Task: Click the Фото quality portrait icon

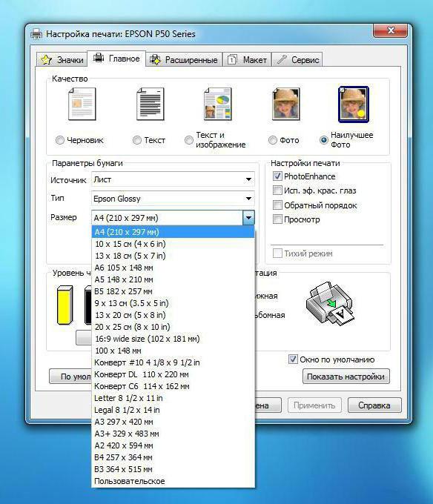Action: click(x=285, y=105)
